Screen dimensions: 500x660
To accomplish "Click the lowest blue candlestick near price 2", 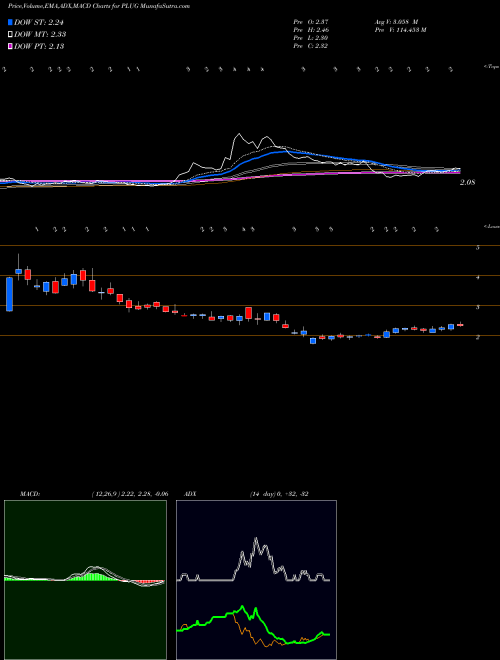I will pyautogui.click(x=313, y=341).
